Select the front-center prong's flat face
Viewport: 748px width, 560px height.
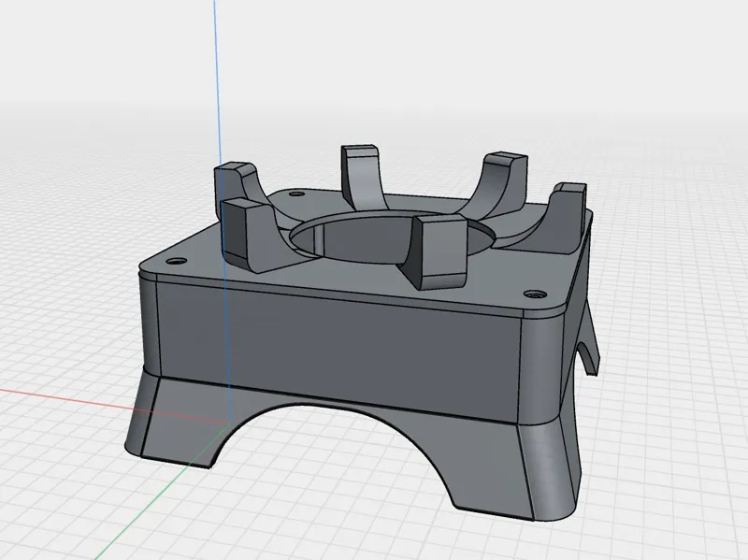(441, 252)
